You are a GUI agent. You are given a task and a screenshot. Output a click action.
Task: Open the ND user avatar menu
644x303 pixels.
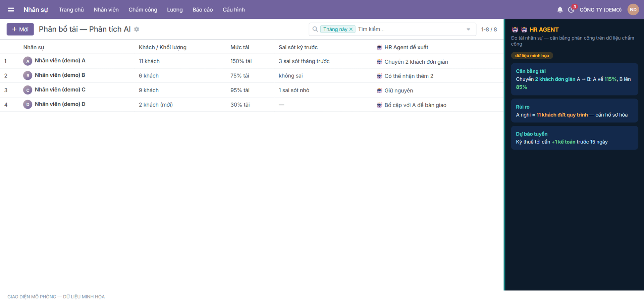click(633, 10)
